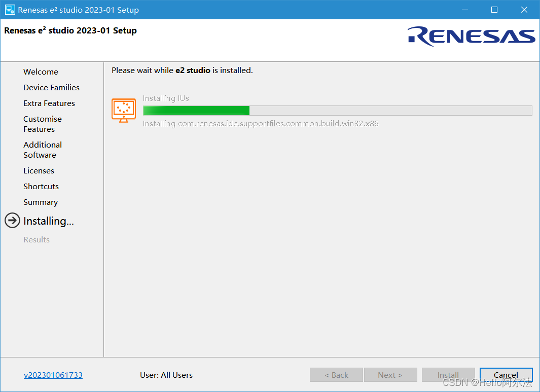Select the Welcome step in sidebar
Screen dimensions: 540x392
pyautogui.click(x=41, y=72)
